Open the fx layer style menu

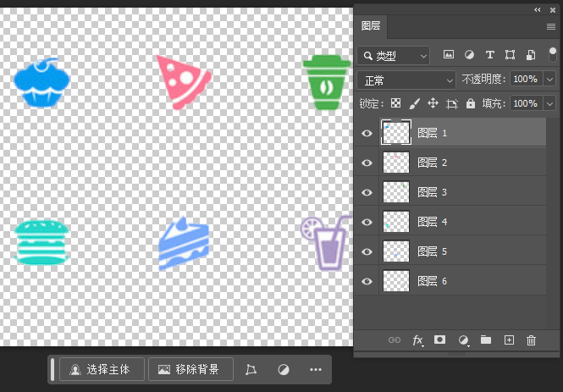pos(417,340)
